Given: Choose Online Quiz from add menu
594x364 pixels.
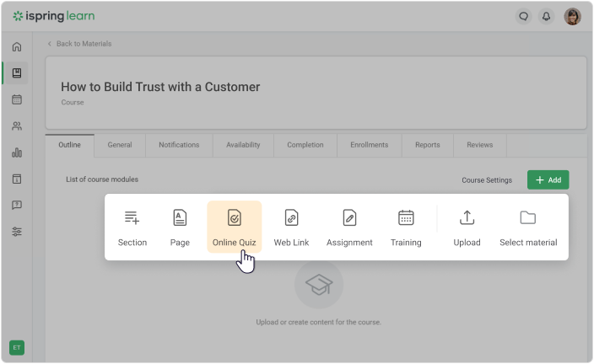Looking at the screenshot, I should pyautogui.click(x=234, y=227).
